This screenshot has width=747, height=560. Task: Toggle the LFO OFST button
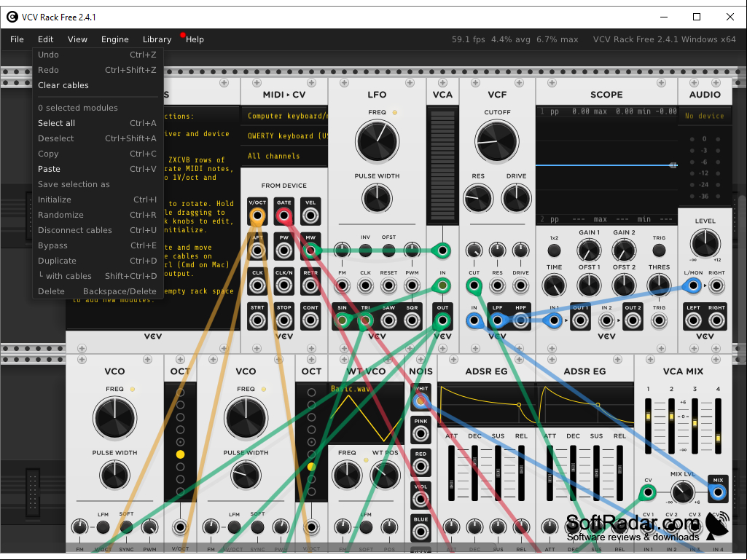point(388,250)
